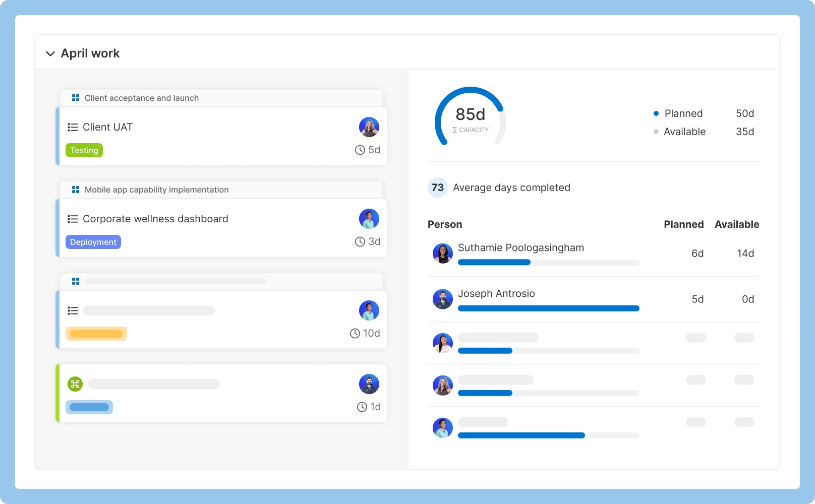The height and width of the screenshot is (504, 815).
Task: Click the clock icon beside 5d estimate
Action: [x=360, y=150]
